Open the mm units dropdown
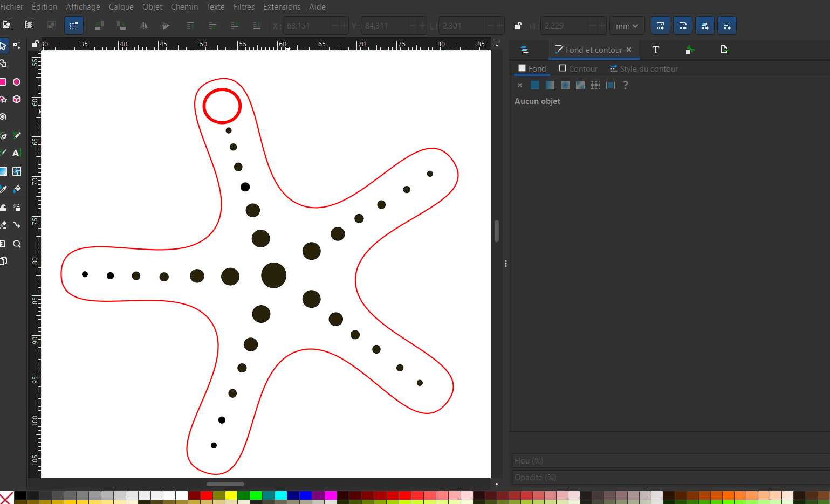Screen dimensions: 830x504 click(x=627, y=26)
